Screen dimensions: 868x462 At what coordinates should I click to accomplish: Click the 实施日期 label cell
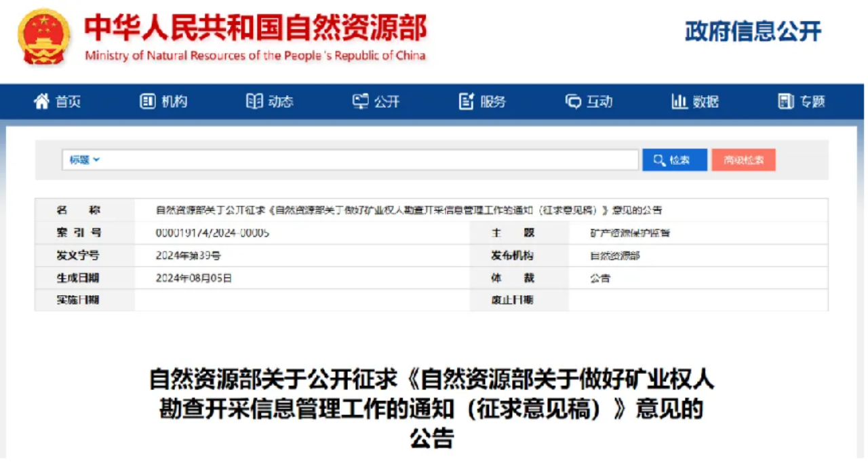tap(85, 300)
